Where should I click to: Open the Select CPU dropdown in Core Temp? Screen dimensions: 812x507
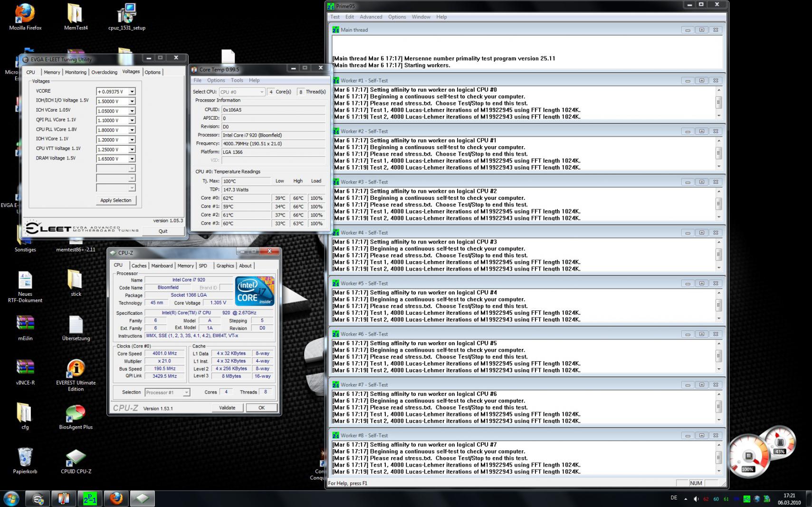242,92
